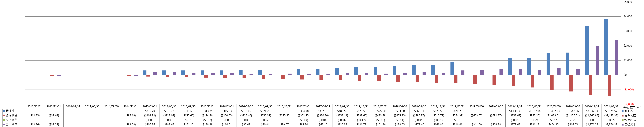Select the 2014/09/30 date column header
Viewport: 644px width, 127px height.
click(112, 106)
